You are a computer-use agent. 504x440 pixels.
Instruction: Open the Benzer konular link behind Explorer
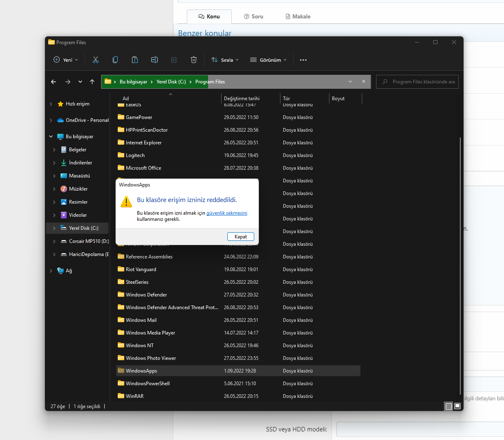coord(205,33)
